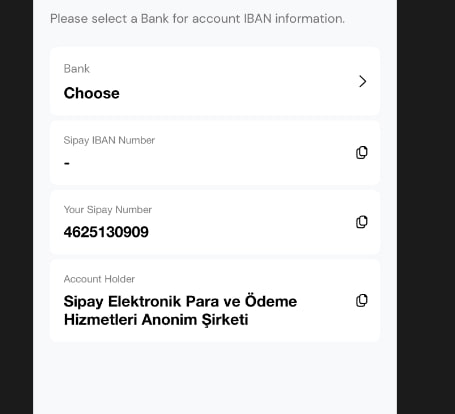Click the "Please select a Bank" instruction text
Image resolution: width=455 pixels, height=414 pixels.
197,19
